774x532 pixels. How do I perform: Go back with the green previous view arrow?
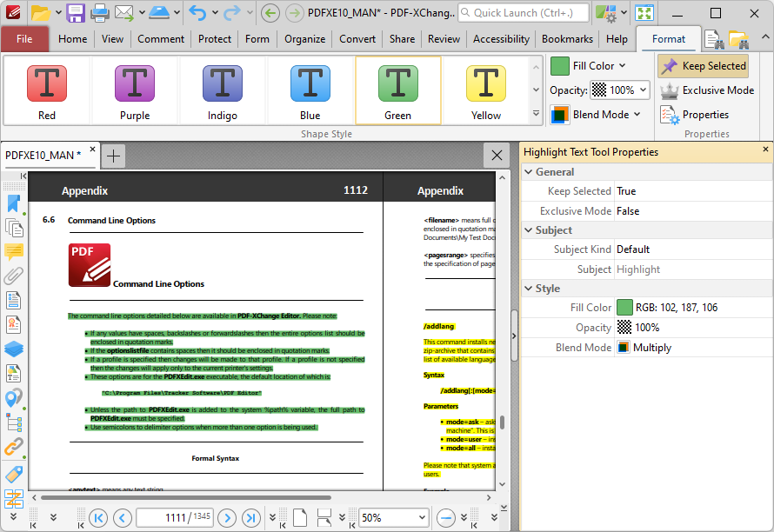(x=270, y=12)
